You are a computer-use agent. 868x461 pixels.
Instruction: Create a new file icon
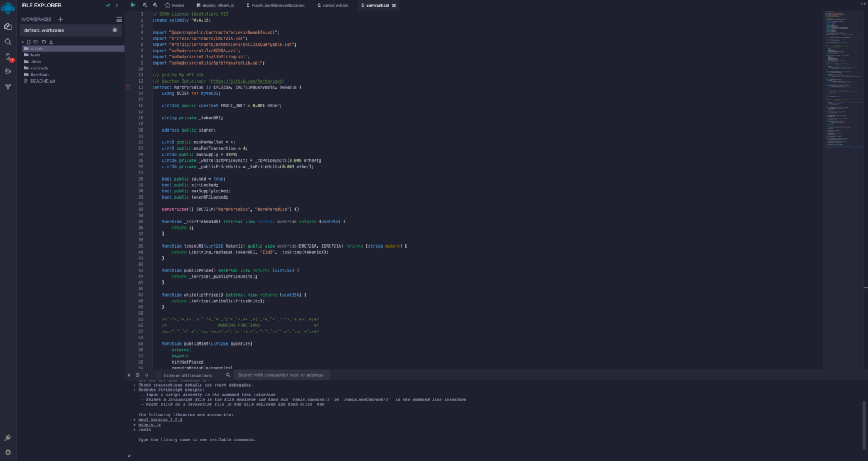pos(29,42)
